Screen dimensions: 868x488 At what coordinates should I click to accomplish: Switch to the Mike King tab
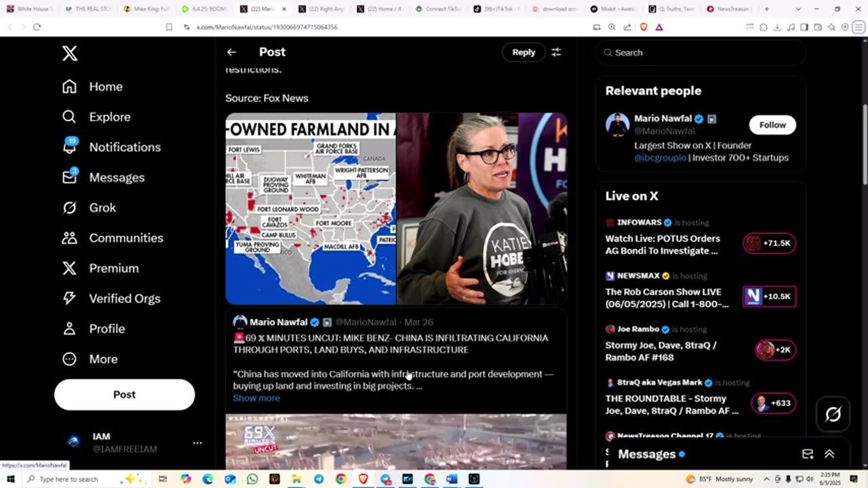click(147, 9)
